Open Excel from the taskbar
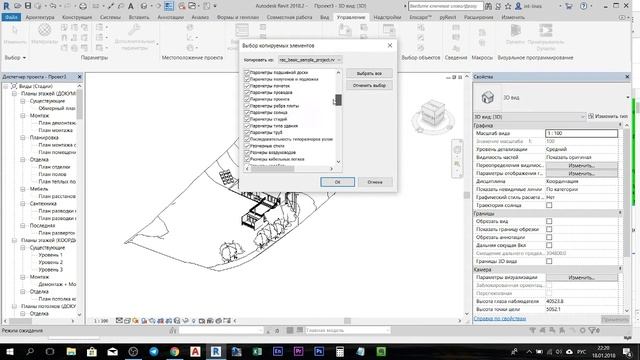This screenshot has height=360, width=640. (x=257, y=351)
